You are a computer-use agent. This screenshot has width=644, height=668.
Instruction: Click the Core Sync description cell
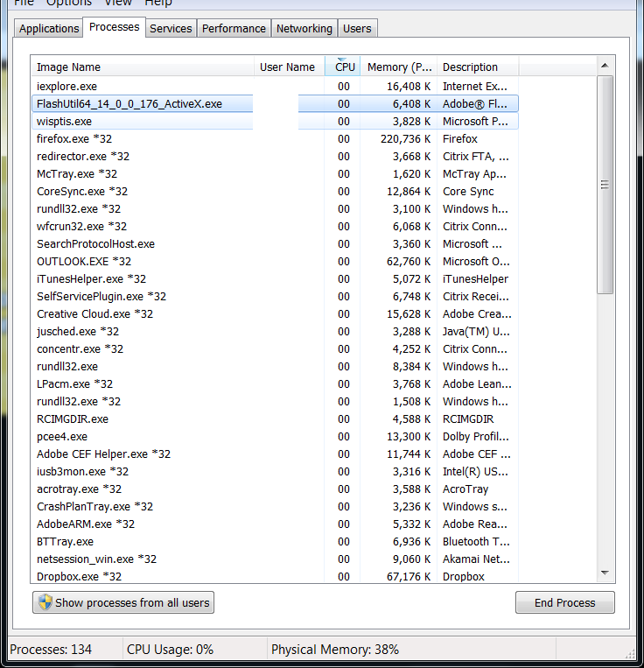tap(468, 191)
